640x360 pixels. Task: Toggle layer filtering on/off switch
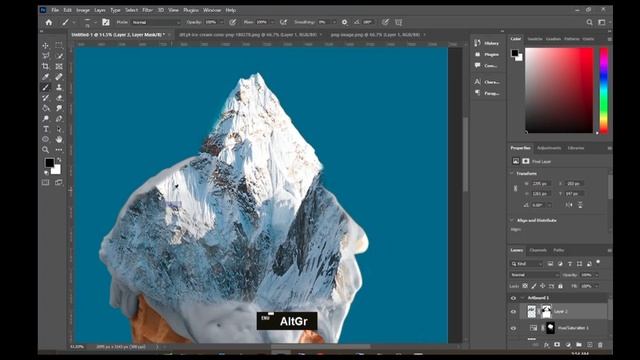pyautogui.click(x=598, y=262)
